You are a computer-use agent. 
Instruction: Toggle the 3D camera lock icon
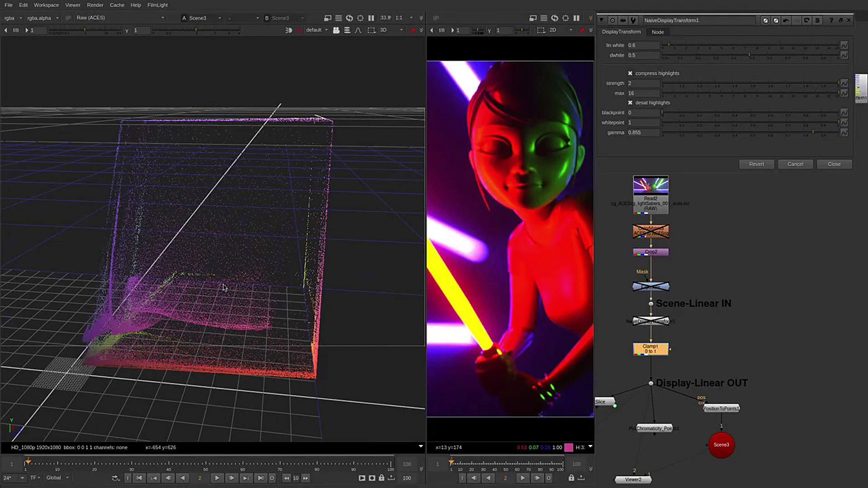[x=336, y=30]
